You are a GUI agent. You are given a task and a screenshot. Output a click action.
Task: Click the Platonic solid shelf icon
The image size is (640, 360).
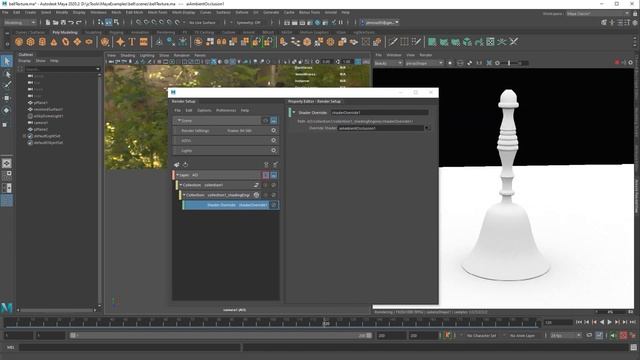105,42
